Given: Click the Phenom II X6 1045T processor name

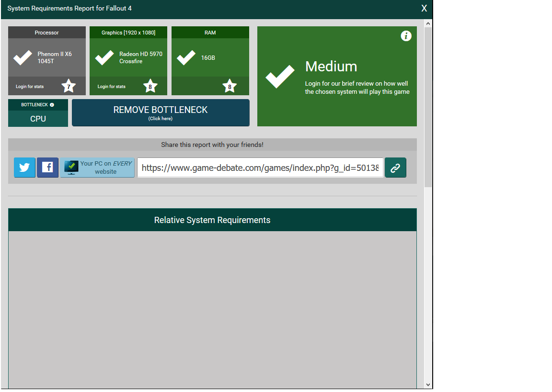Looking at the screenshot, I should tap(55, 57).
